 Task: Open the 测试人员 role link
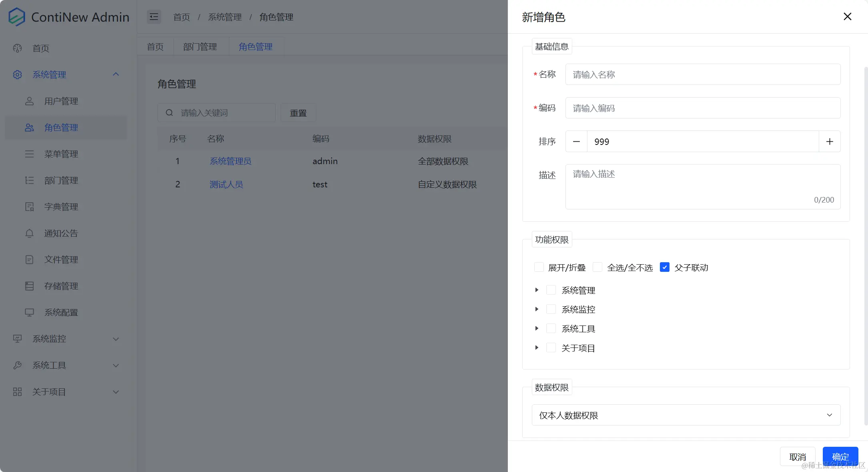226,185
